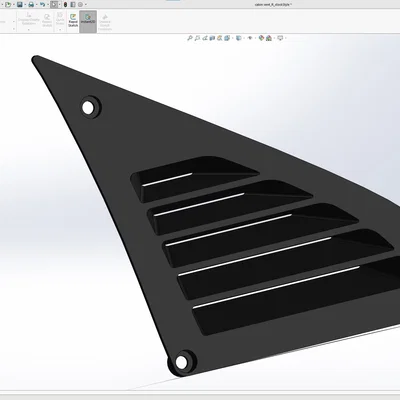Click the Print icon
This screenshot has height=400, width=400.
[x=31, y=5]
